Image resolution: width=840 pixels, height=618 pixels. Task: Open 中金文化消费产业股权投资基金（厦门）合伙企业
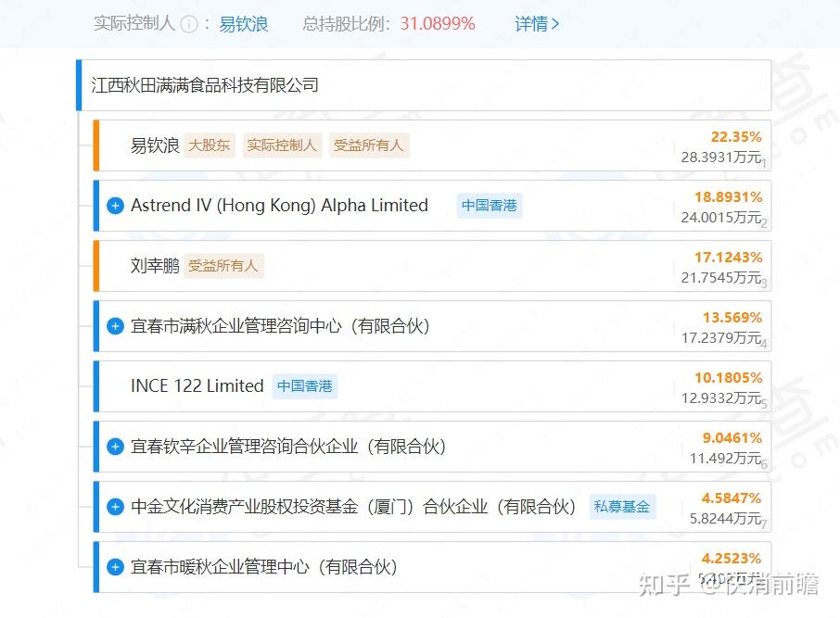[x=353, y=507]
